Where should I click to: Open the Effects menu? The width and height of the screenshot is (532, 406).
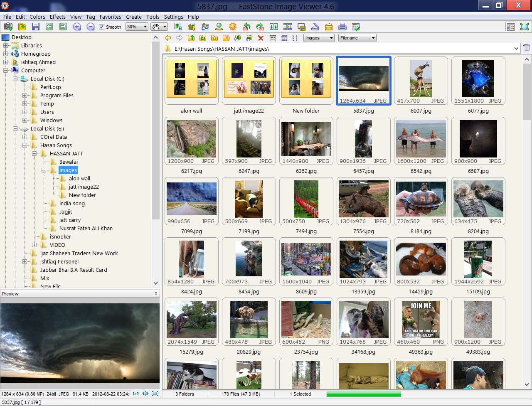click(x=57, y=17)
